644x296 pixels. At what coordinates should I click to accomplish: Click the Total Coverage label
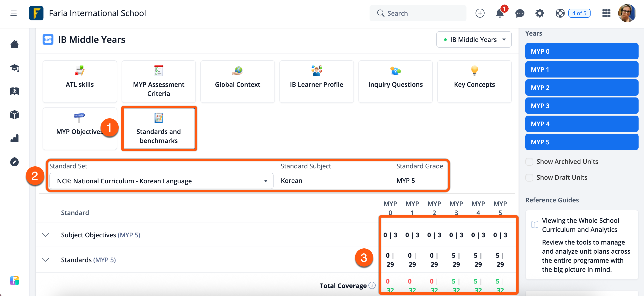click(343, 286)
